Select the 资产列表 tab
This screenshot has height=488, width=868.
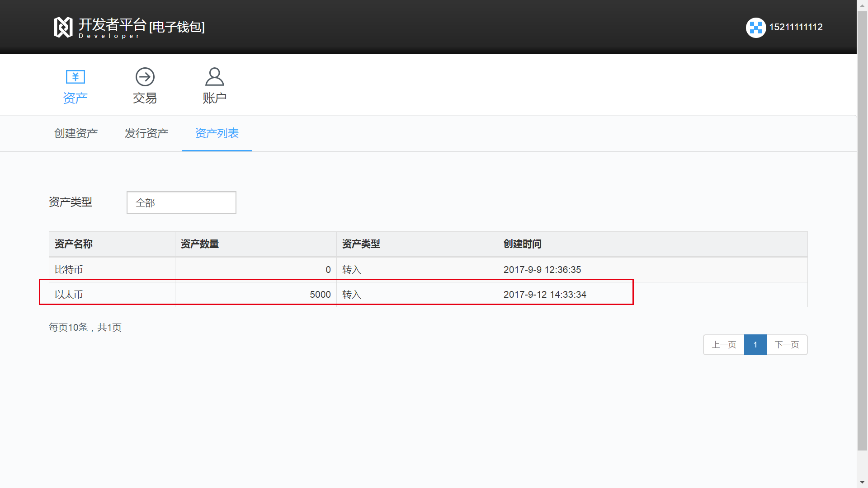point(217,133)
